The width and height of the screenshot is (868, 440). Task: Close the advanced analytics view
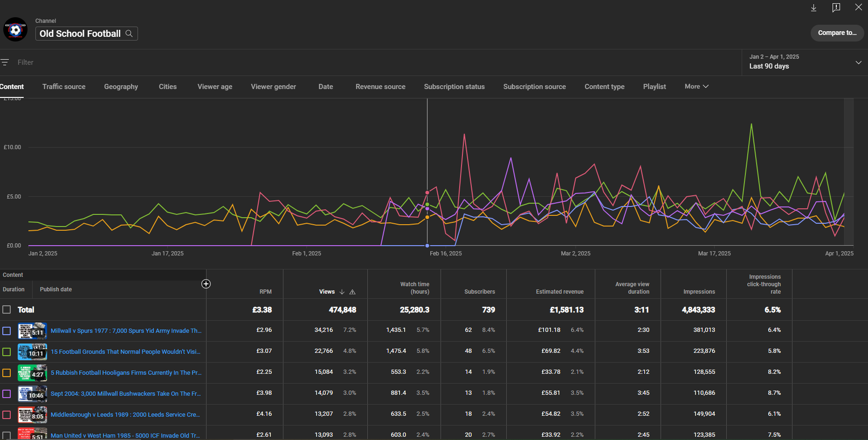click(858, 7)
